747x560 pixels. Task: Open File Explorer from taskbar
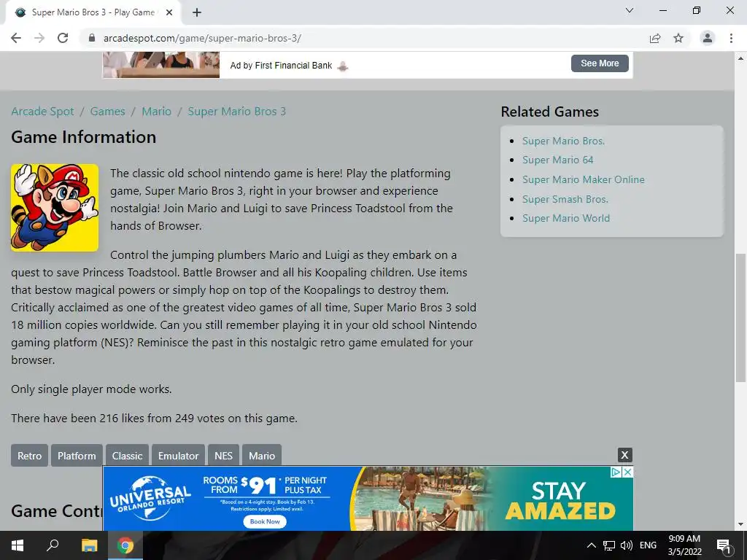click(89, 545)
